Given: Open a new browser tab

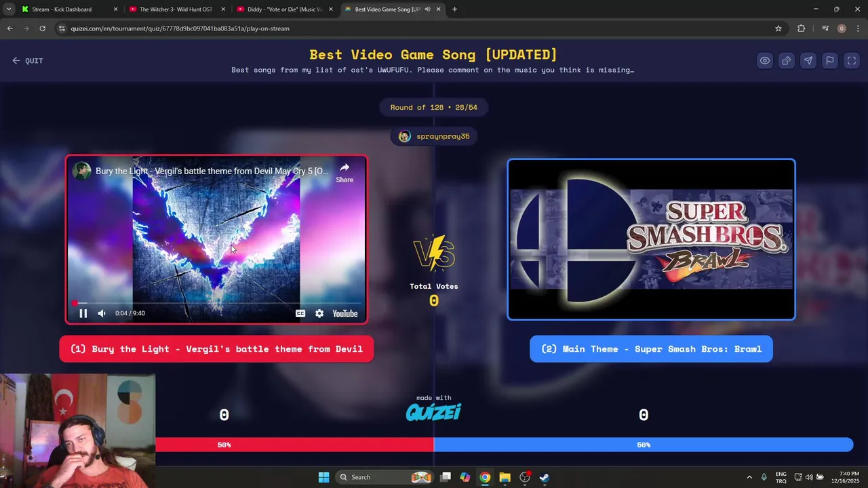Looking at the screenshot, I should (454, 9).
